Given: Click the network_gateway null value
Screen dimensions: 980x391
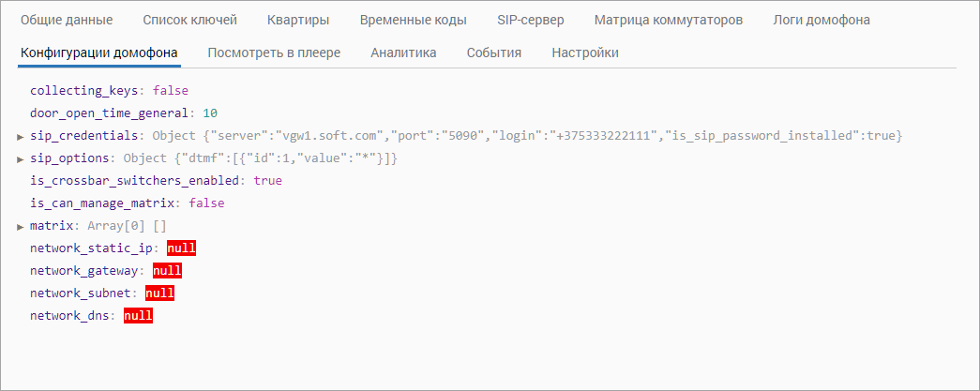Looking at the screenshot, I should tap(167, 271).
